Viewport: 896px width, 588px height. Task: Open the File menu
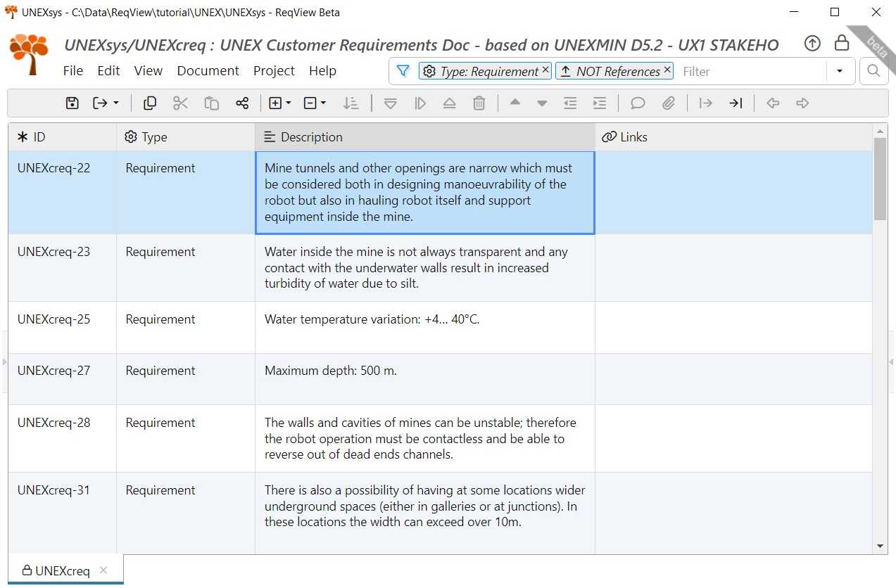click(x=73, y=71)
